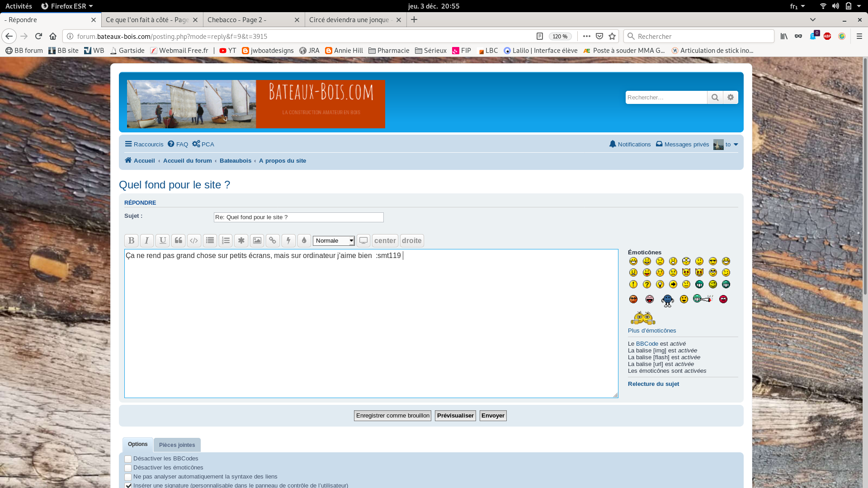Check Désactiver les émoticônes option
The height and width of the screenshot is (488, 868).
coord(128,468)
